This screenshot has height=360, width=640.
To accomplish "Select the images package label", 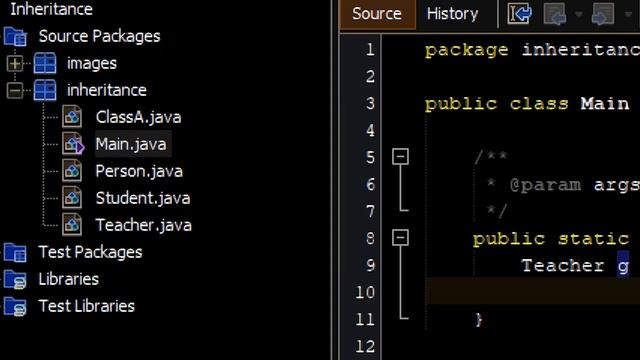I will point(92,64).
